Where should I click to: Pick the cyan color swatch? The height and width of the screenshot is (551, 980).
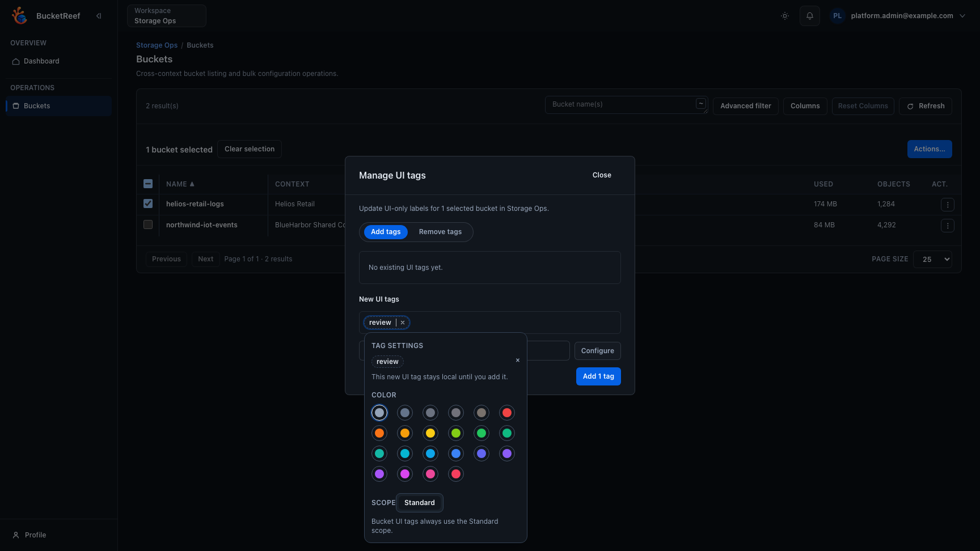point(405,453)
